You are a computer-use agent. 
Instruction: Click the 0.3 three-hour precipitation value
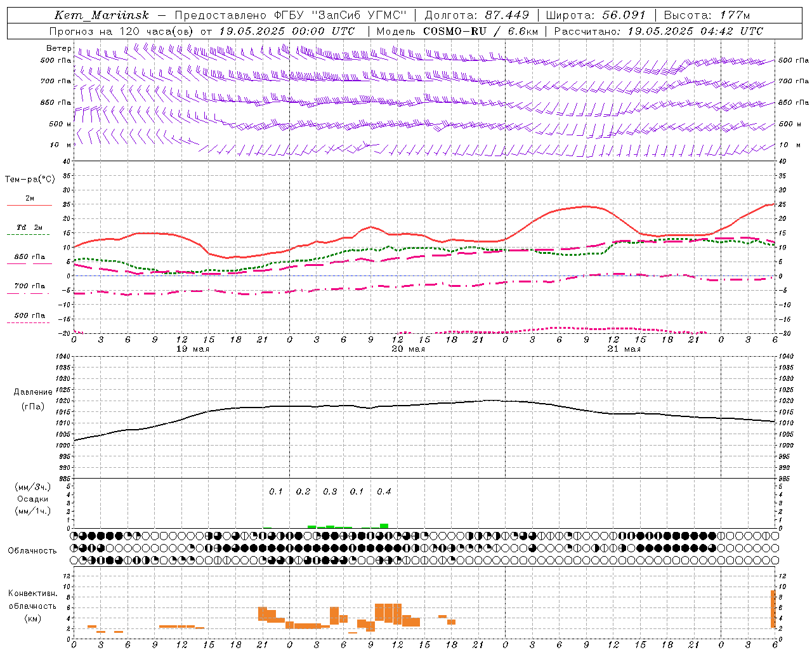(330, 491)
